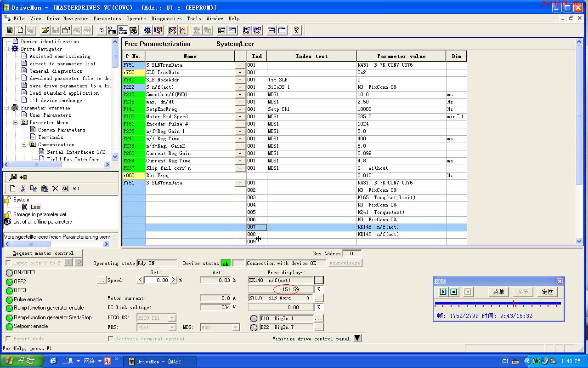Click the 定位 button in player window
The image size is (588, 368).
click(547, 292)
